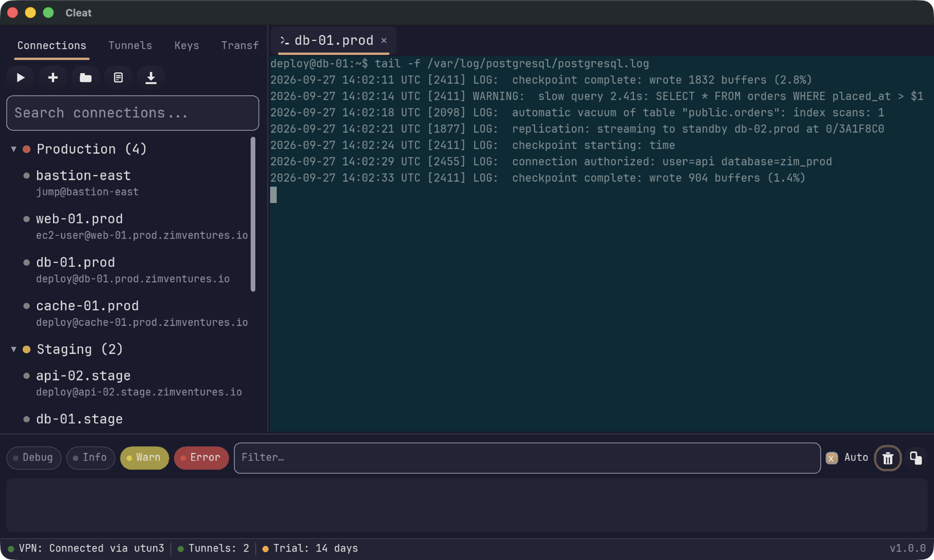This screenshot has height=560, width=934.
Task: Collapse the Production group
Action: 13,149
